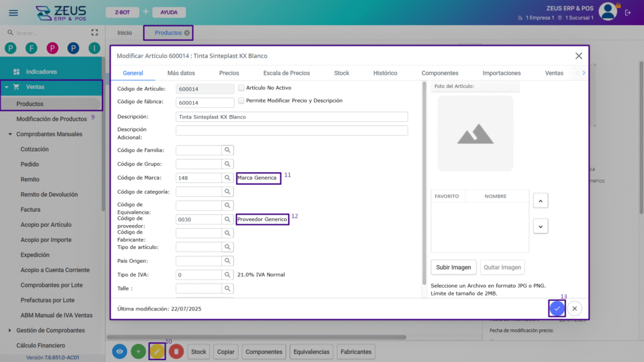Click the Fabricantes button

click(356, 352)
